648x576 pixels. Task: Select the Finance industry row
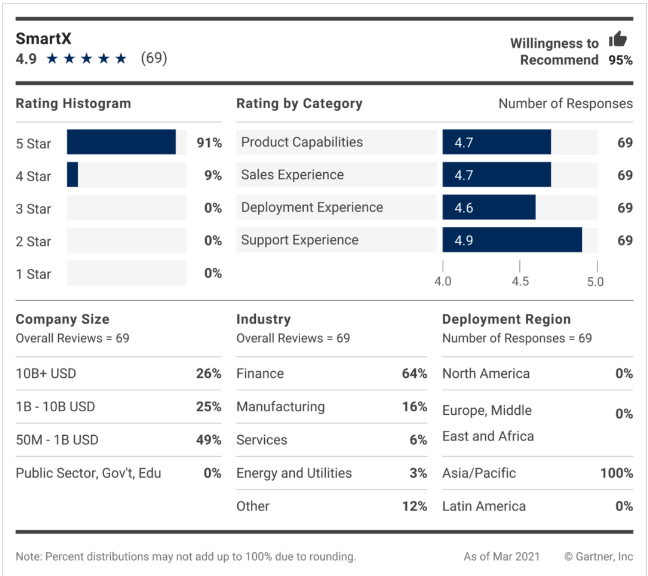tap(331, 374)
